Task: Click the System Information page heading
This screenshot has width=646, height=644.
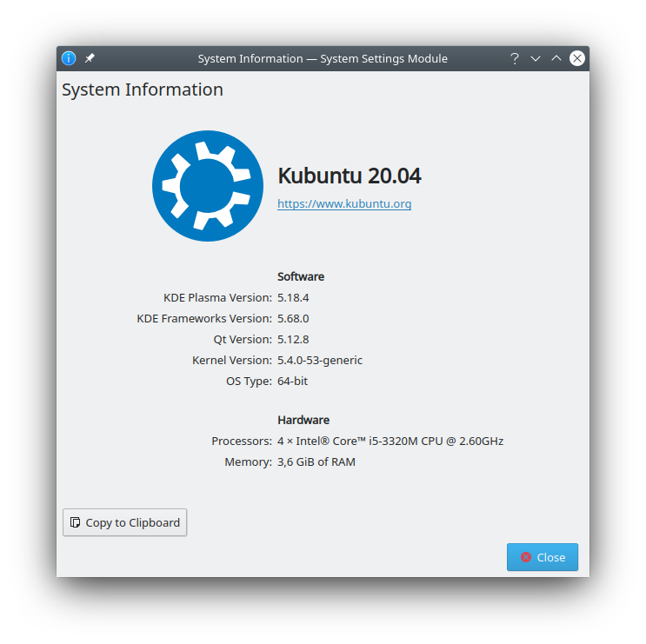Action: point(143,90)
